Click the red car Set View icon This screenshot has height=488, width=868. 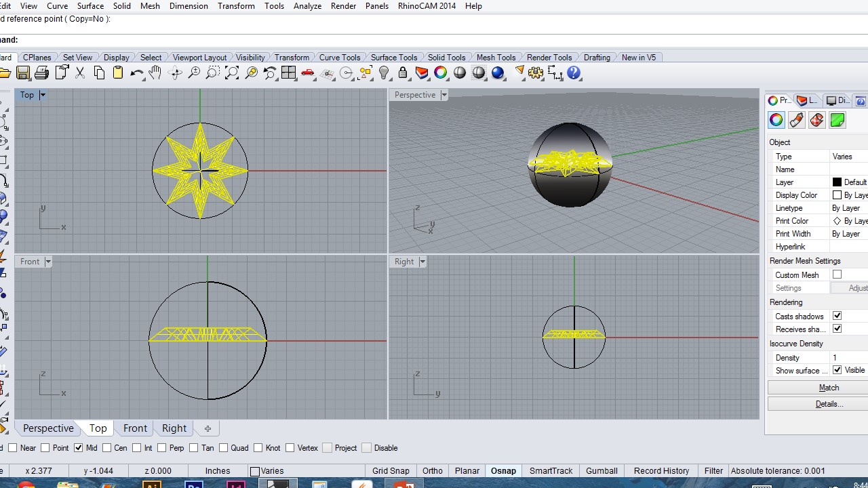coord(308,73)
